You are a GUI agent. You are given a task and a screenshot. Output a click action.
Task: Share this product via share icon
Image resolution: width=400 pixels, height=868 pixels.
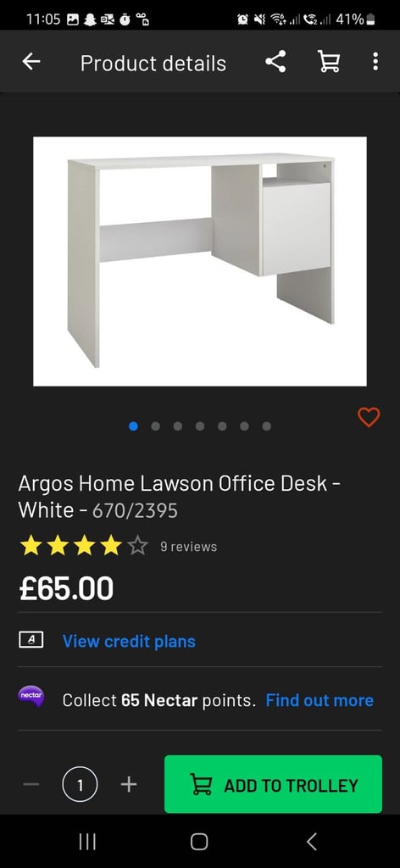tap(275, 61)
